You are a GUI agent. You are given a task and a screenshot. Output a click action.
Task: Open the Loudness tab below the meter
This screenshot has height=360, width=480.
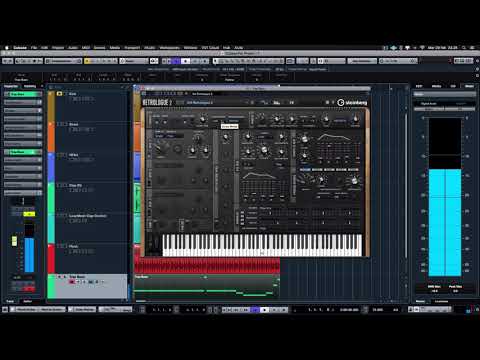(441, 301)
